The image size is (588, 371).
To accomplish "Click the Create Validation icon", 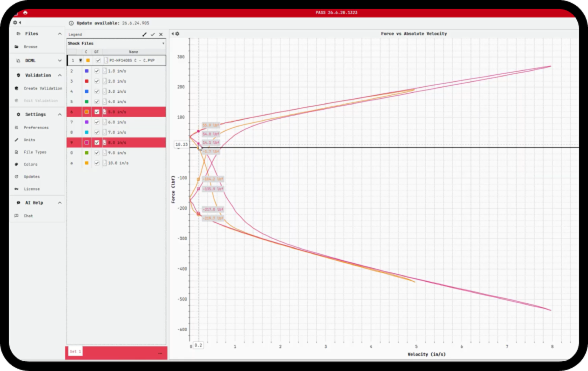I will pos(16,89).
